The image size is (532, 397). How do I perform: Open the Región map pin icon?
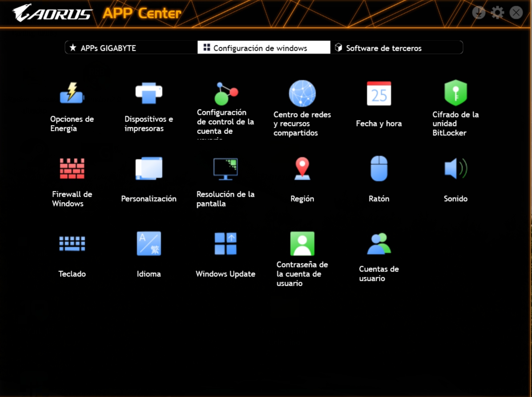point(302,168)
